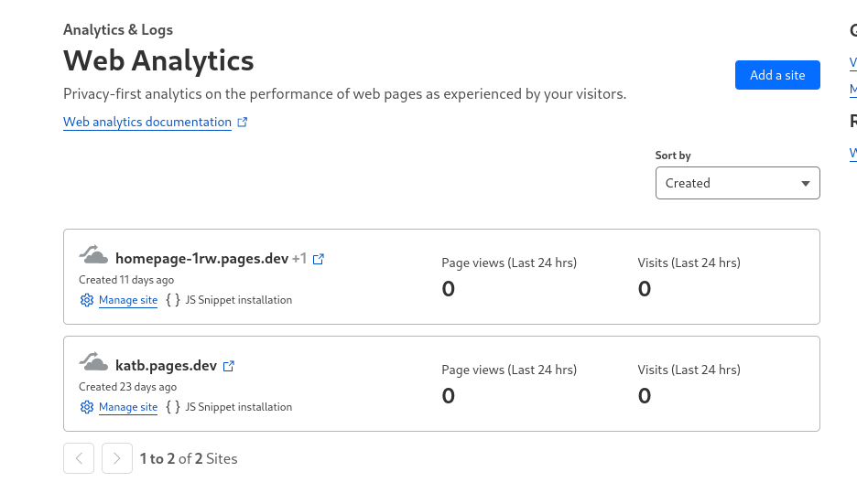Click the +1 additional hostname indicator

coord(299,259)
